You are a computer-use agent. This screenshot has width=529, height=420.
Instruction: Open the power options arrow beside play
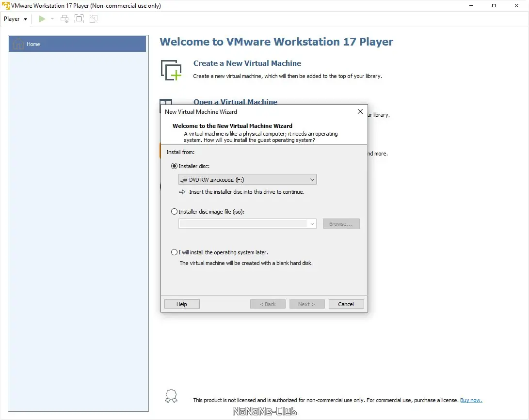(52, 19)
